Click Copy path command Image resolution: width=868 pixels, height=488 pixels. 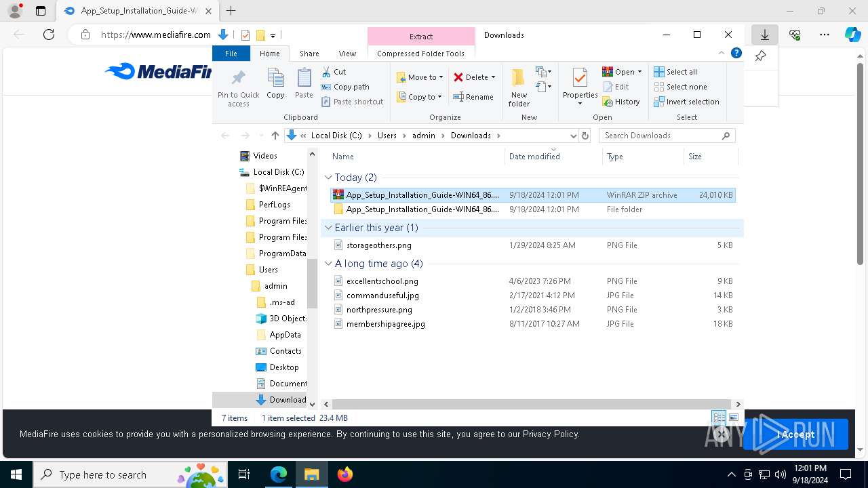click(x=345, y=87)
